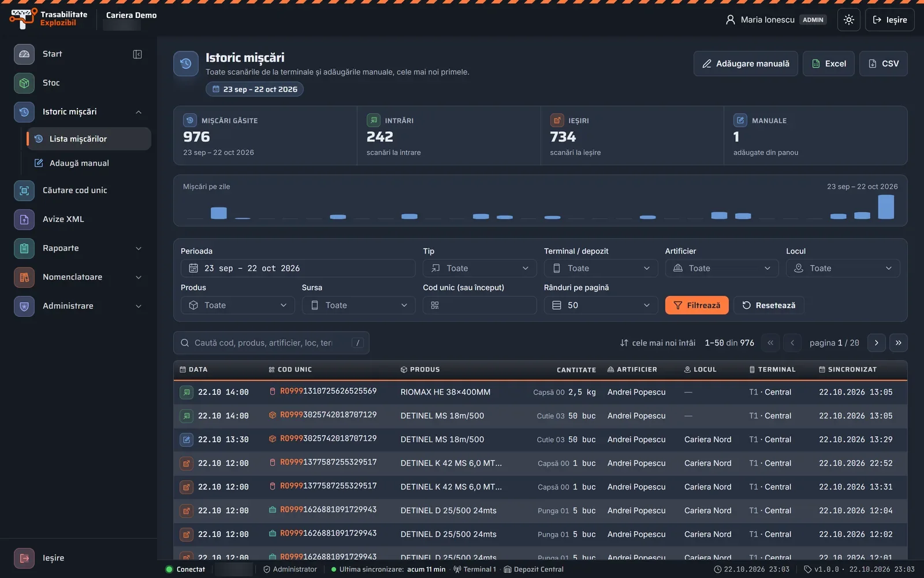This screenshot has height=578, width=924.
Task: Open Start dashboard icon in sidebar
Action: pos(24,54)
